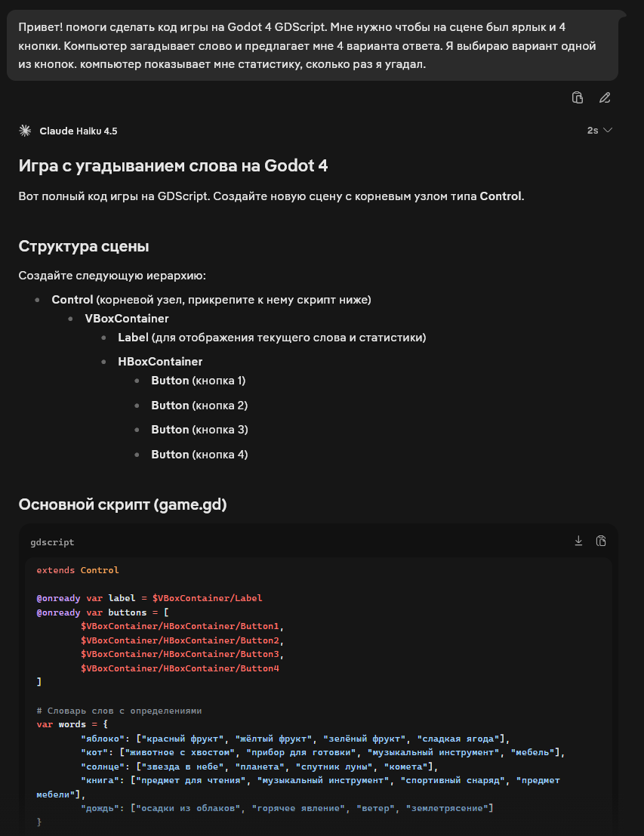The height and width of the screenshot is (836, 644).
Task: Edit the user message with pencil icon
Action: coord(605,97)
